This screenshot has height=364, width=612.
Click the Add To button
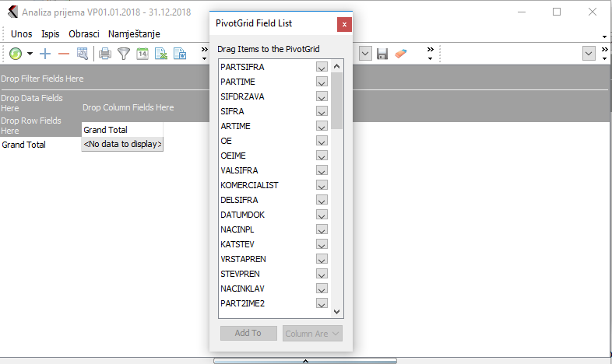coord(248,333)
